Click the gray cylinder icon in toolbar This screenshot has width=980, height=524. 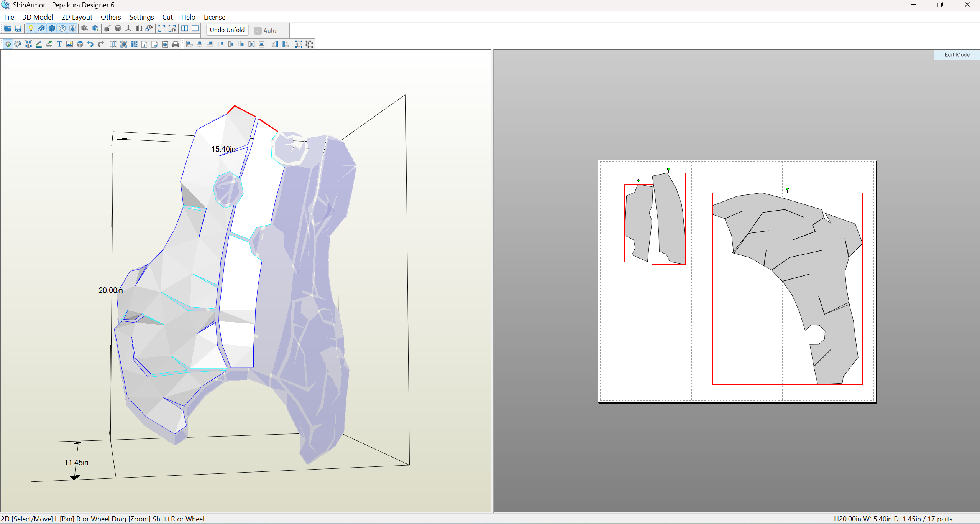click(118, 29)
